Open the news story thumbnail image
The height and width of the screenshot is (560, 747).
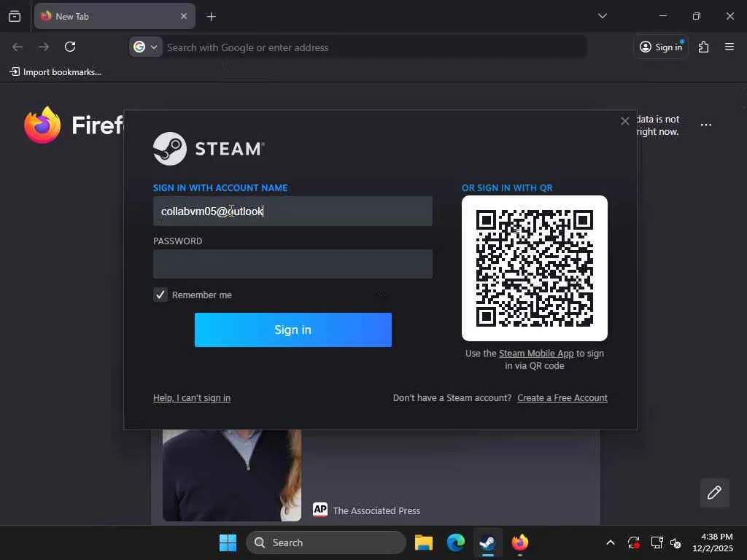click(x=231, y=475)
